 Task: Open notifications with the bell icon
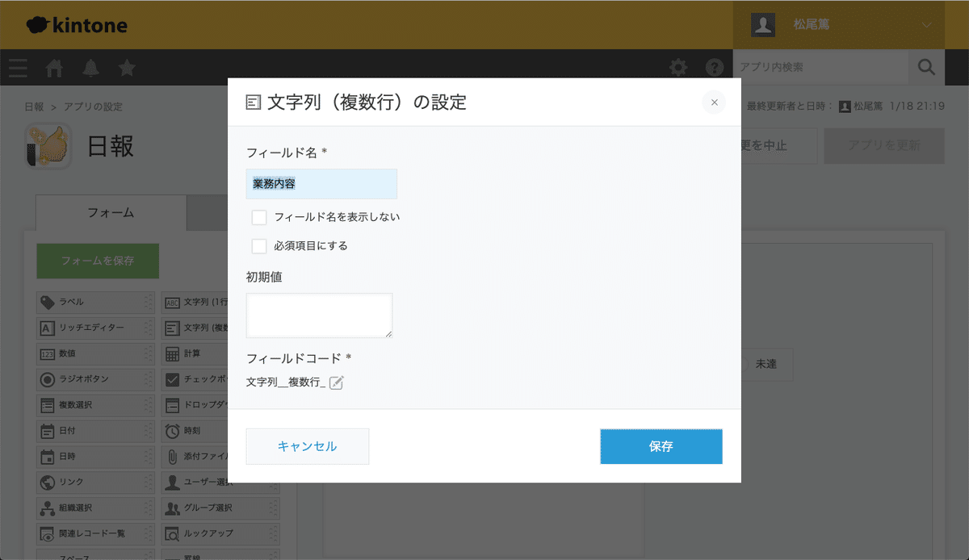(x=90, y=68)
